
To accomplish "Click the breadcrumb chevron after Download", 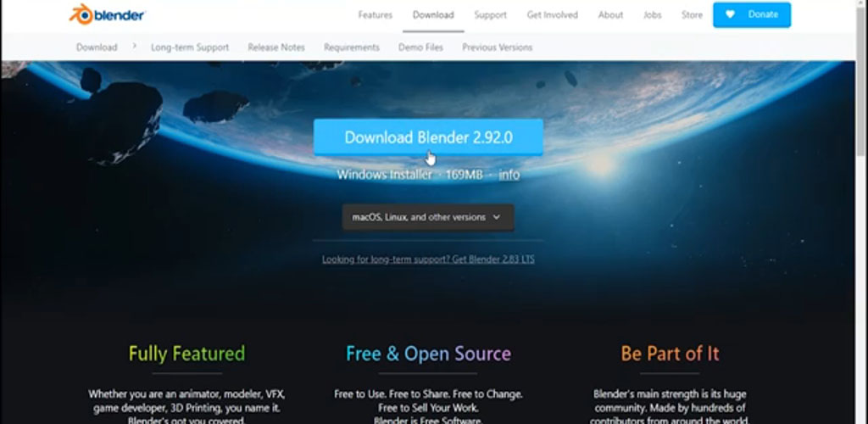I will pyautogui.click(x=134, y=47).
